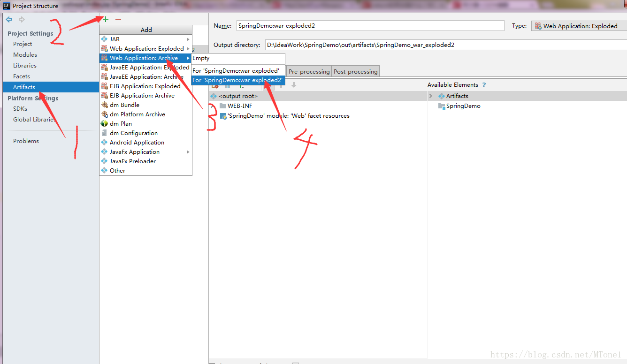Open Facets settings page
The width and height of the screenshot is (627, 364).
tap(22, 76)
